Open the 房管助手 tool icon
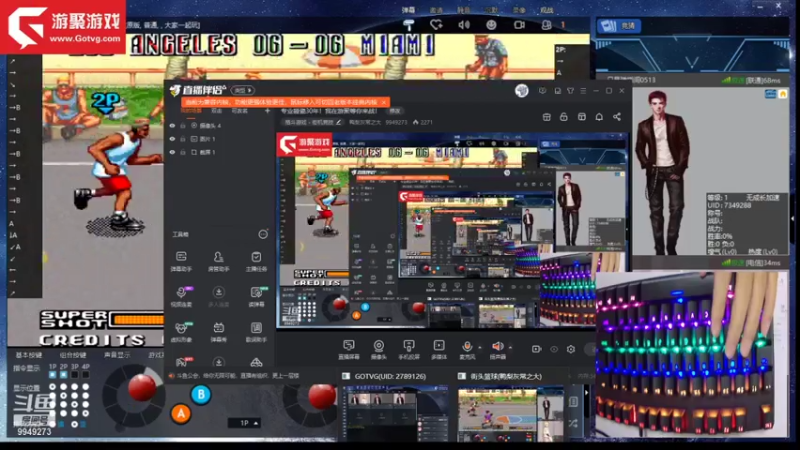Viewport: 800px width, 450px height. point(218,260)
